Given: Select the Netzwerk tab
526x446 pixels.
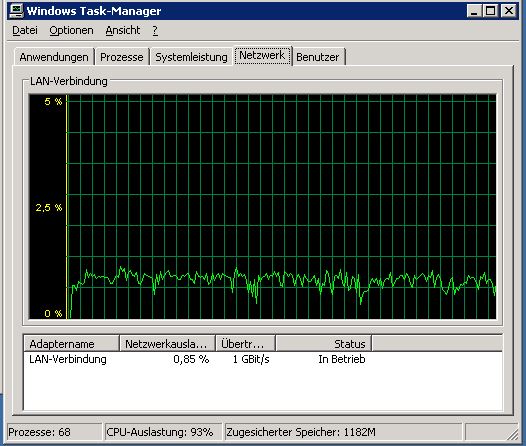Looking at the screenshot, I should (x=262, y=55).
